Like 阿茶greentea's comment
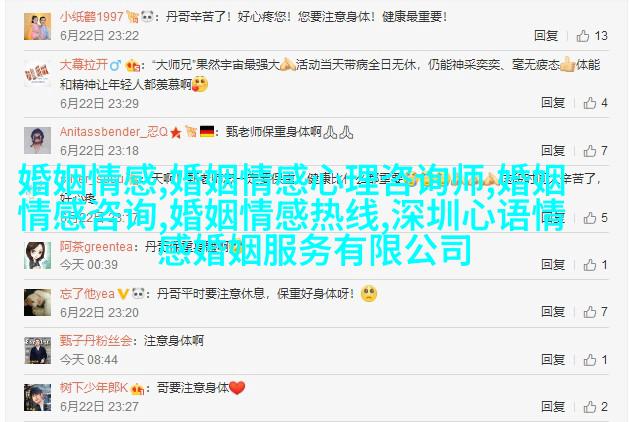The height and width of the screenshot is (422, 630). pyautogui.click(x=589, y=264)
